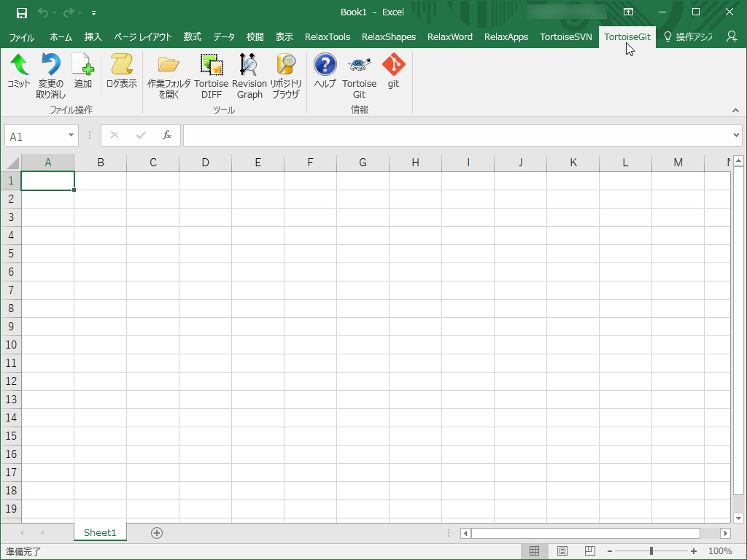Open the working folder via 作業フォルダを開く
The width and height of the screenshot is (747, 560).
(x=168, y=73)
